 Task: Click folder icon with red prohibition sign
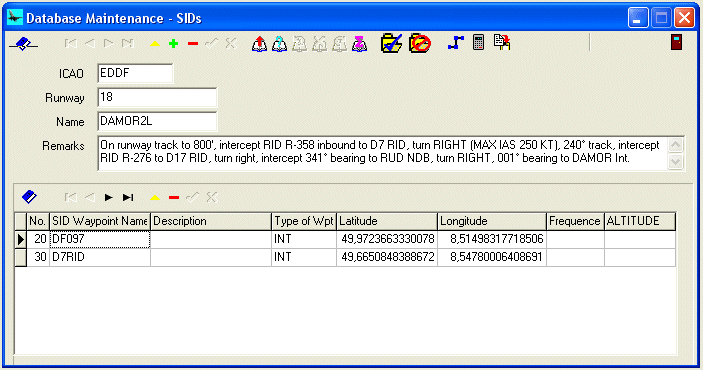(x=420, y=44)
